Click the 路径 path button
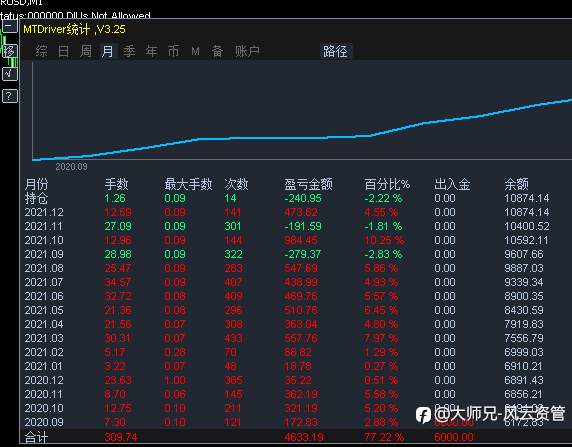Screen dimensions: 572x447 coord(335,51)
